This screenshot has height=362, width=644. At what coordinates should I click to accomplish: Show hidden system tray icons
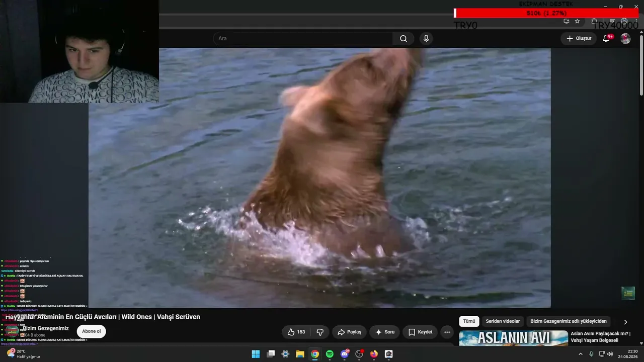(581, 354)
